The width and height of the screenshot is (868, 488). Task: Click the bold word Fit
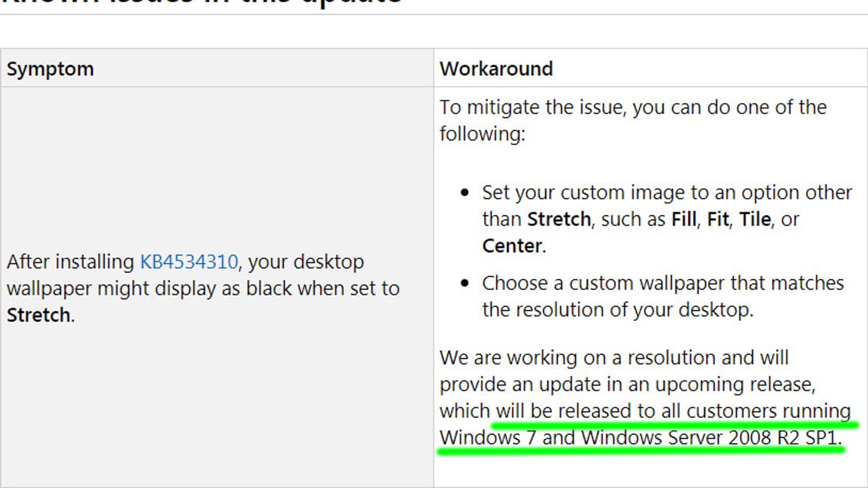[x=718, y=219]
